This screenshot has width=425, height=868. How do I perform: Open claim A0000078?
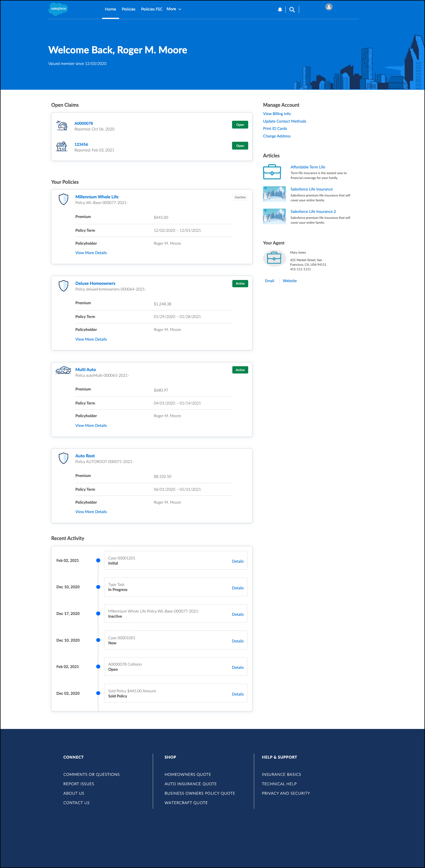(x=84, y=123)
